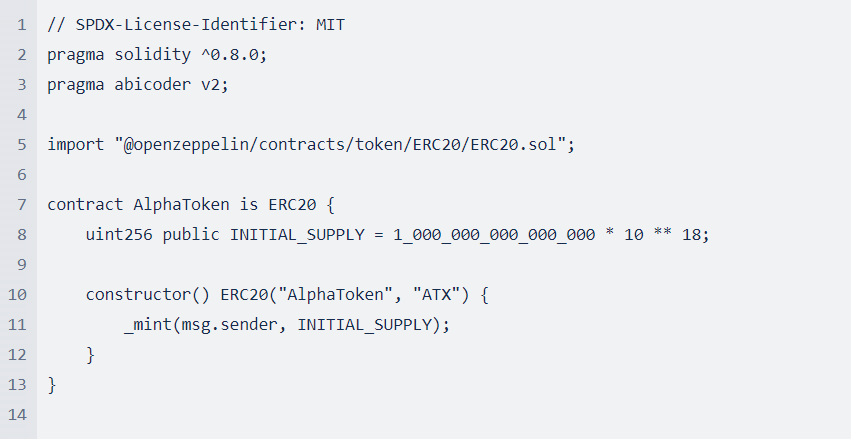Click the 1_000_000_000_000_000 number literal
The height and width of the screenshot is (443, 851).
[494, 235]
